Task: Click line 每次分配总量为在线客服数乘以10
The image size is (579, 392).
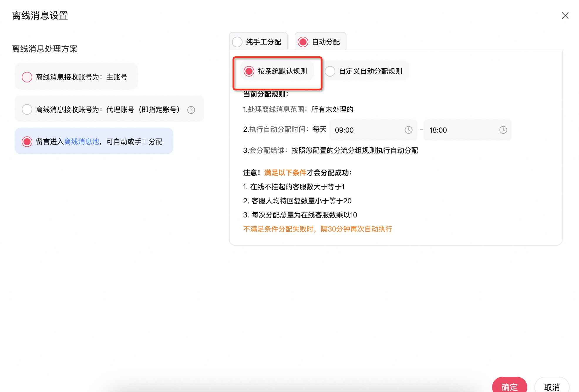Action: click(x=300, y=215)
